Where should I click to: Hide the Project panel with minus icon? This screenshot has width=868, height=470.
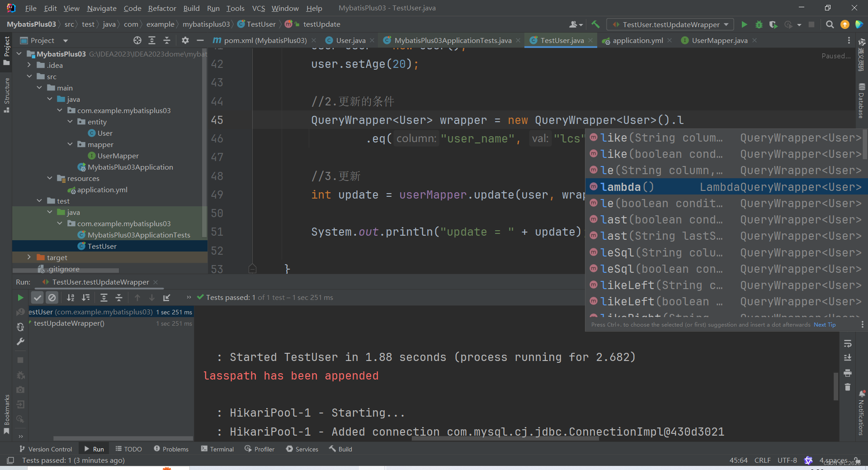click(x=200, y=40)
